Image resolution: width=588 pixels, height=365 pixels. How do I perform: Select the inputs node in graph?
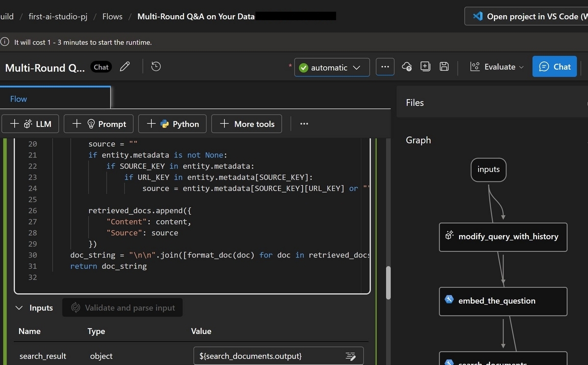(x=489, y=169)
